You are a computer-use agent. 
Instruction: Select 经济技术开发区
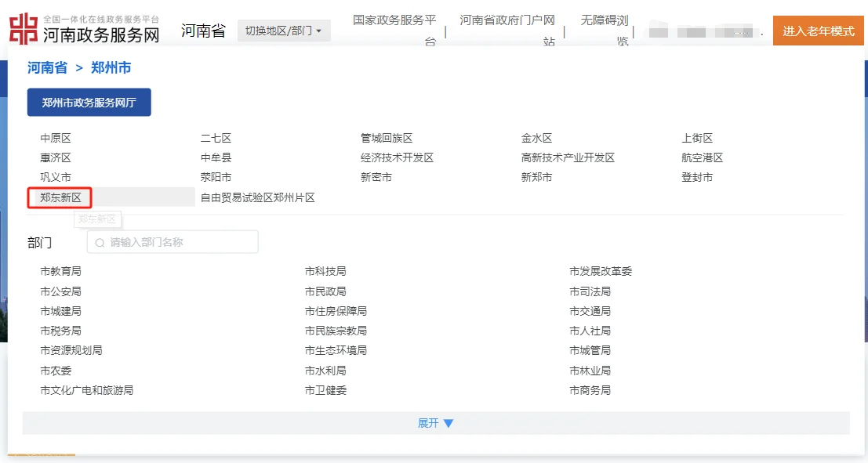point(397,158)
